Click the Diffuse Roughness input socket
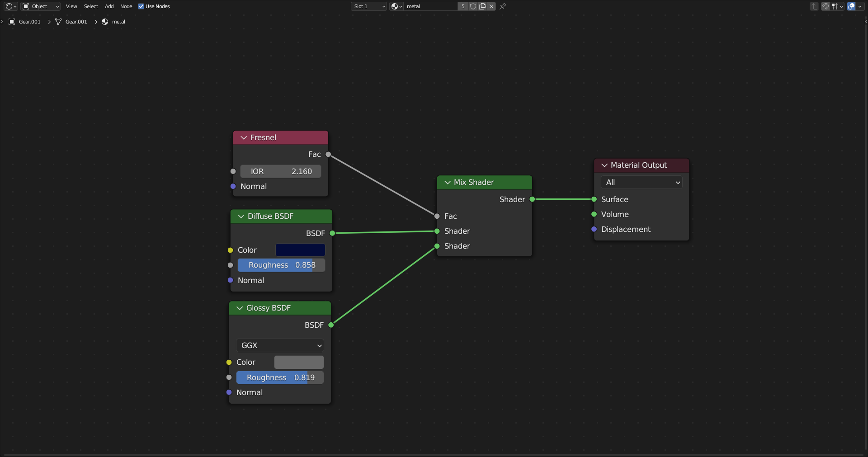 point(230,265)
